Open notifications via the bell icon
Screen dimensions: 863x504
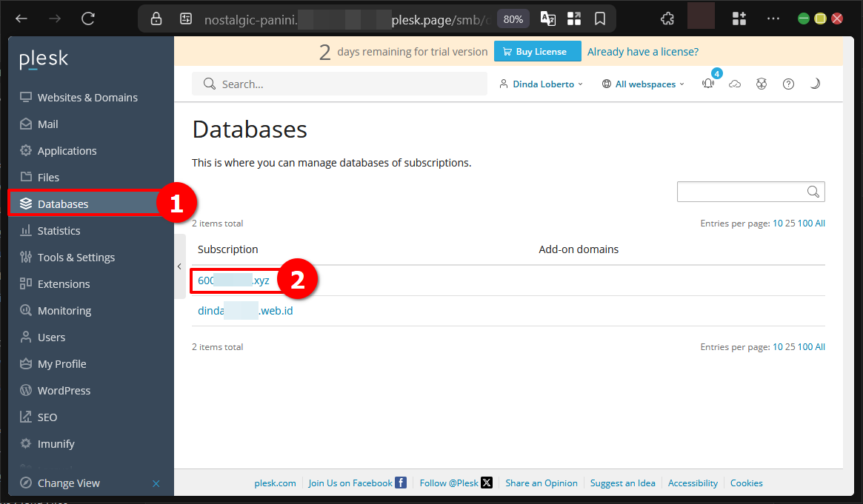click(708, 84)
